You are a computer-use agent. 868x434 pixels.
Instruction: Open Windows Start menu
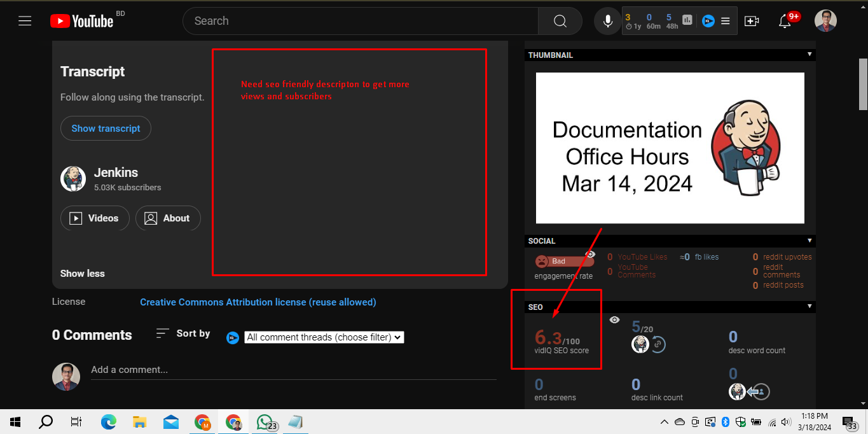[x=15, y=421]
